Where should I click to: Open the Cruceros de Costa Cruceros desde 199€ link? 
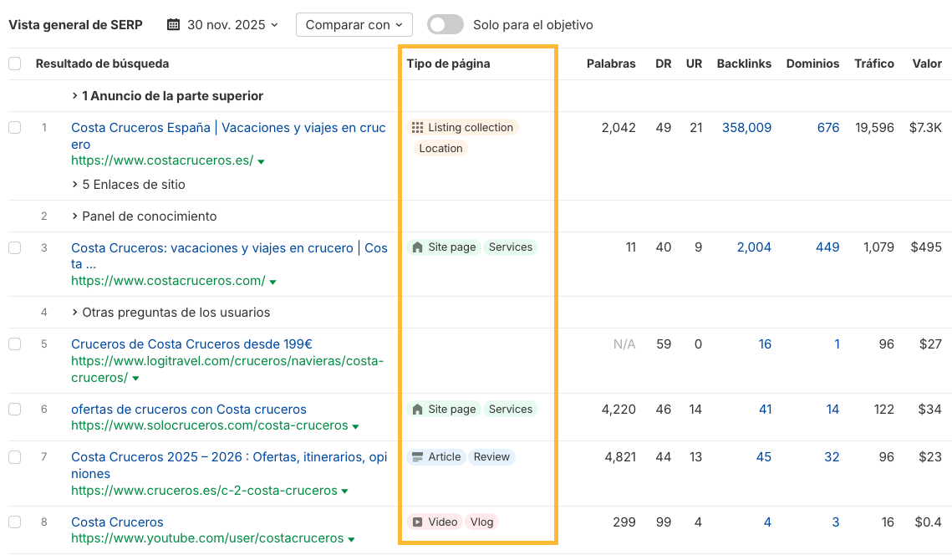pos(191,344)
